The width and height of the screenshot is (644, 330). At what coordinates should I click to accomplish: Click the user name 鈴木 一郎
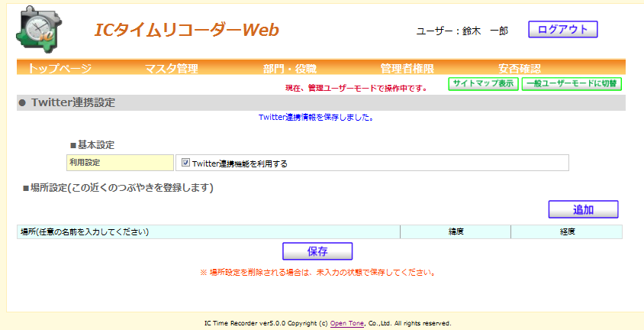(x=485, y=31)
